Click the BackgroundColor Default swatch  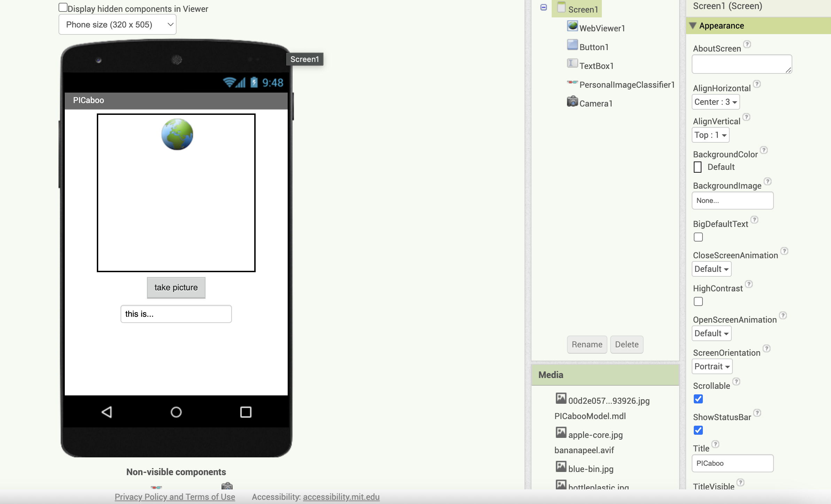coord(698,167)
